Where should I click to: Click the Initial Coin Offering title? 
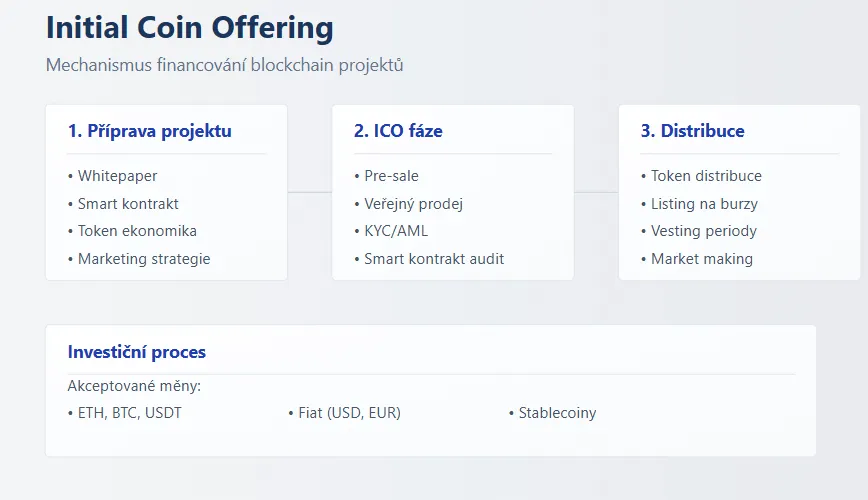(190, 28)
